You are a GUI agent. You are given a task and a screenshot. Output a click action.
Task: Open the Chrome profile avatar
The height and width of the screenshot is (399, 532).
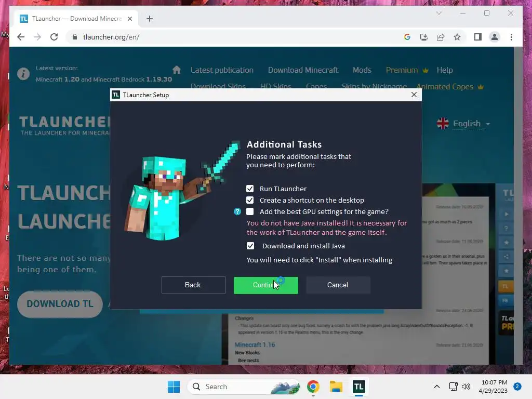pos(495,37)
